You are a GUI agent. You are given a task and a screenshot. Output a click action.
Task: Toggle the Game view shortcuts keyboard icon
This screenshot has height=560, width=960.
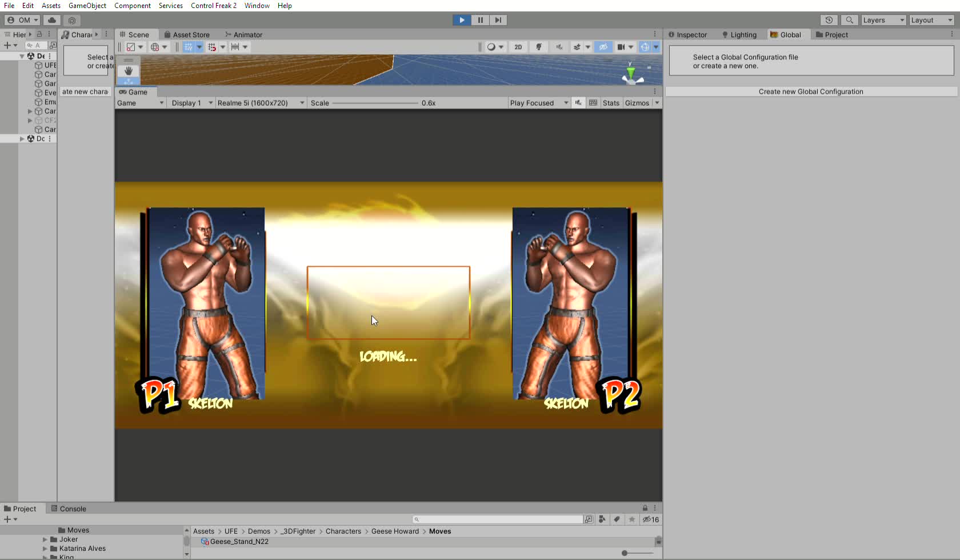pos(593,103)
